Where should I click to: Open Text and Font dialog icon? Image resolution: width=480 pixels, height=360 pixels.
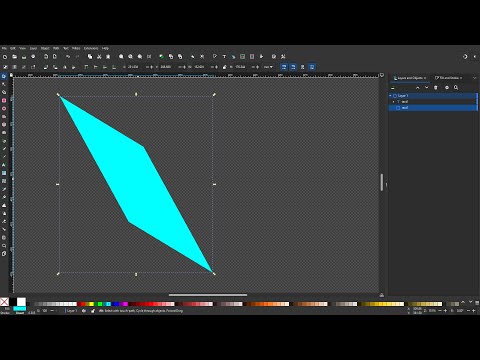pos(224,57)
